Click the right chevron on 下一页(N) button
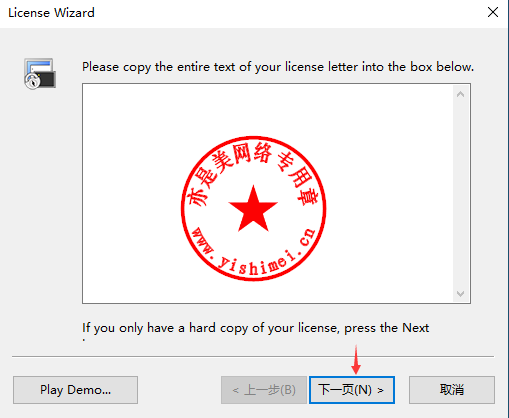The image size is (509, 418). (381, 390)
